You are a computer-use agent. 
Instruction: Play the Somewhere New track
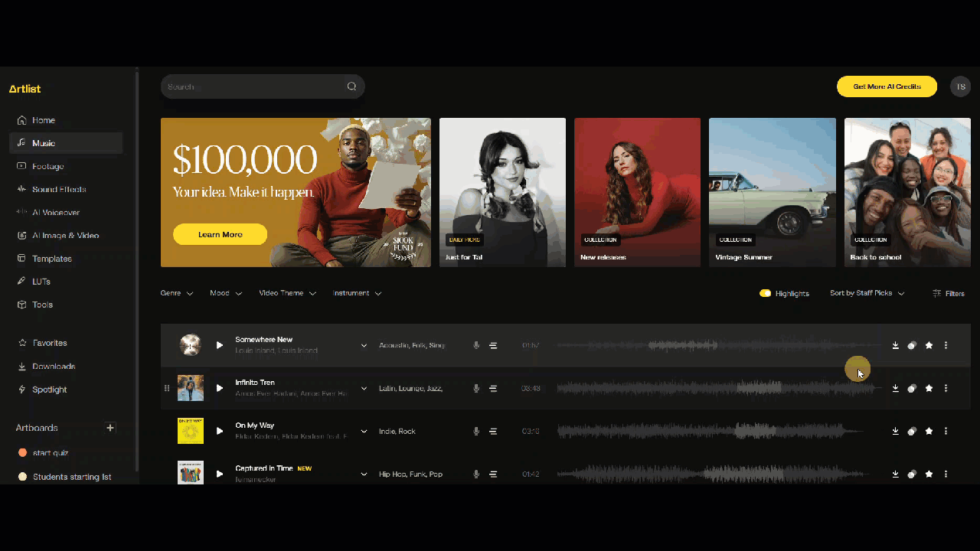220,345
